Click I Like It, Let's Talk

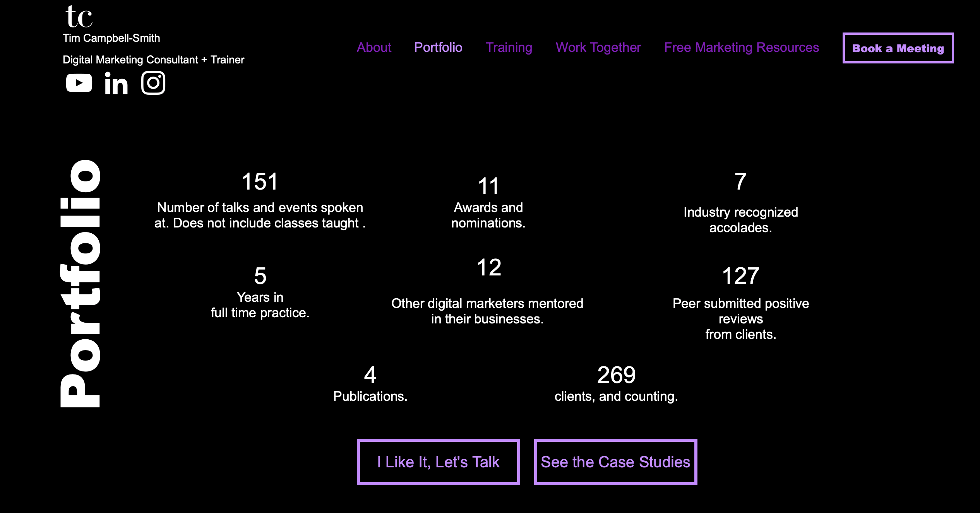[438, 462]
